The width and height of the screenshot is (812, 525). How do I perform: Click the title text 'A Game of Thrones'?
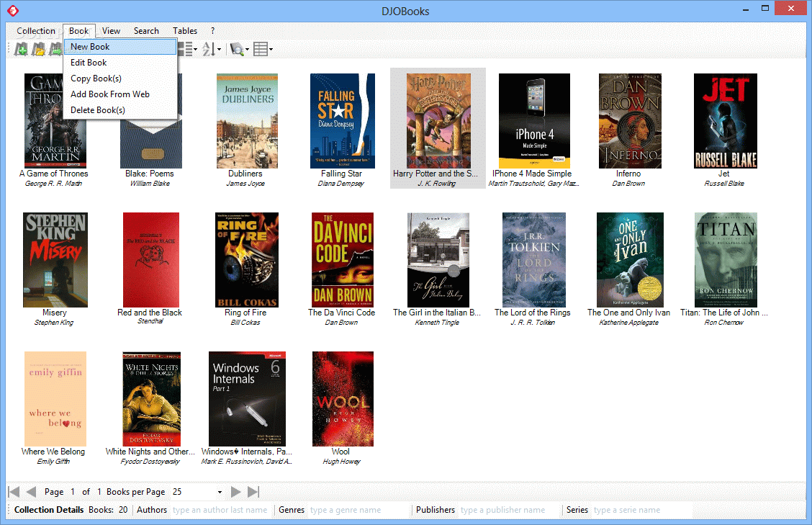[54, 174]
